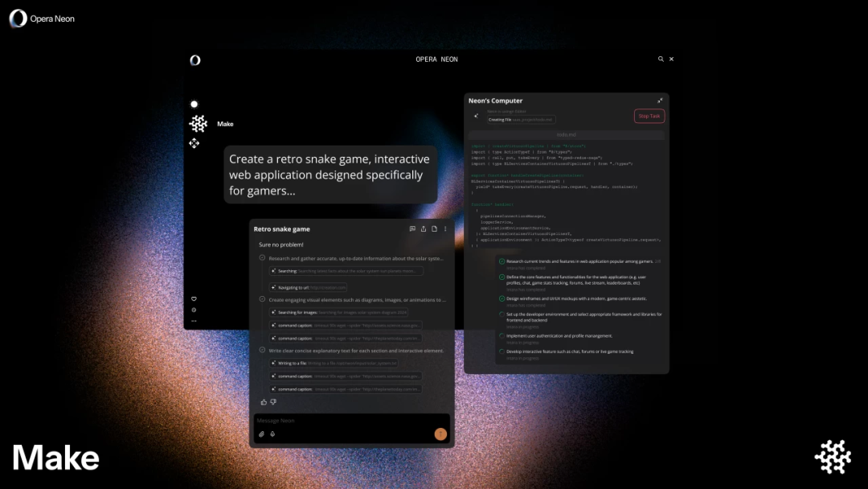
Task: Check off the 'Set up the developer environment' task
Action: tap(500, 315)
